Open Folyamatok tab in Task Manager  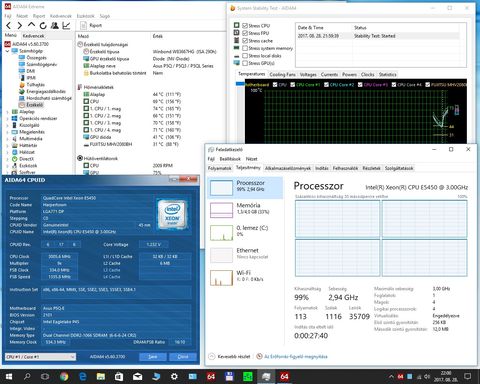coord(219,168)
